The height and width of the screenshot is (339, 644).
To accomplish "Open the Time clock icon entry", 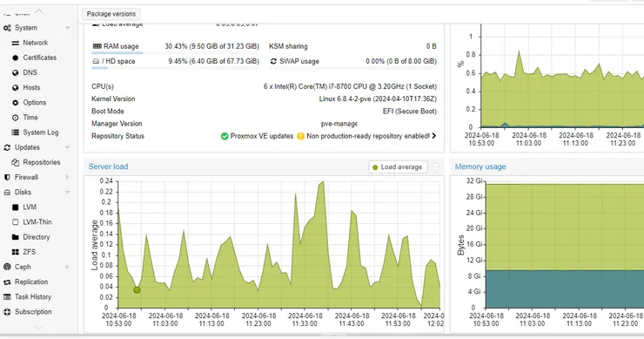I will (x=15, y=118).
